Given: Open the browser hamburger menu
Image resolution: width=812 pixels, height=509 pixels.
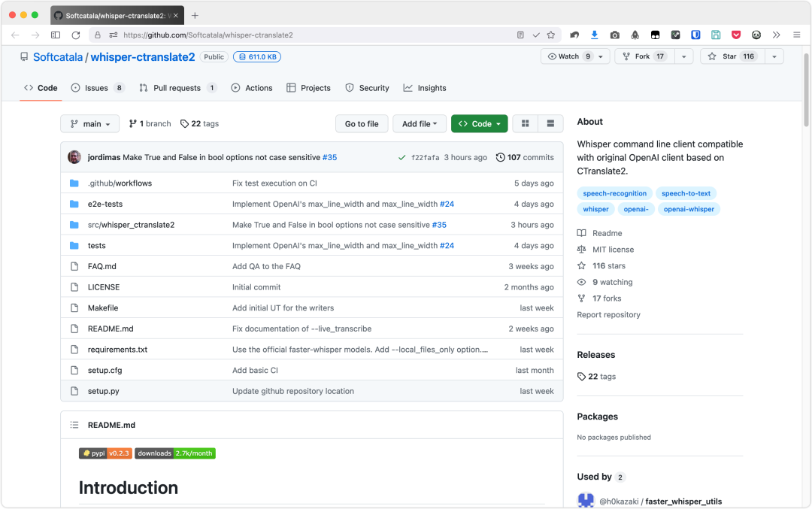Looking at the screenshot, I should 796,35.
